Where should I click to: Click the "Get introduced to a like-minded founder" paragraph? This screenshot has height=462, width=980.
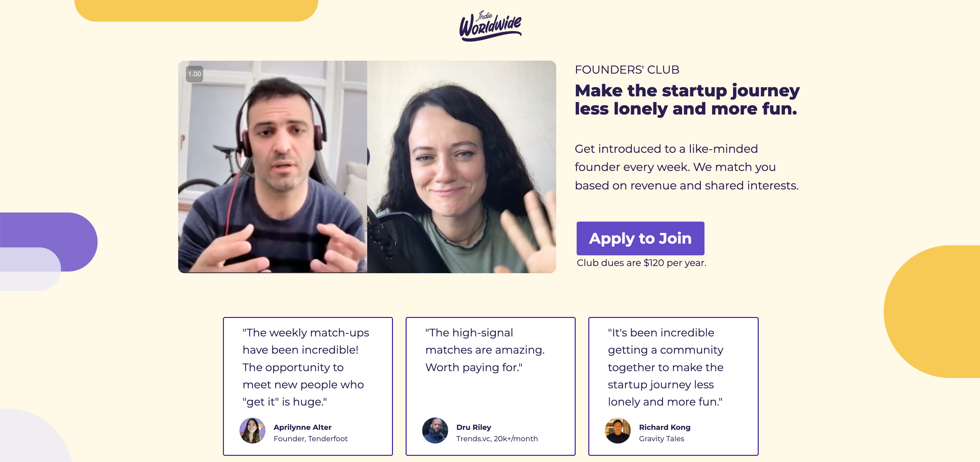click(x=686, y=167)
